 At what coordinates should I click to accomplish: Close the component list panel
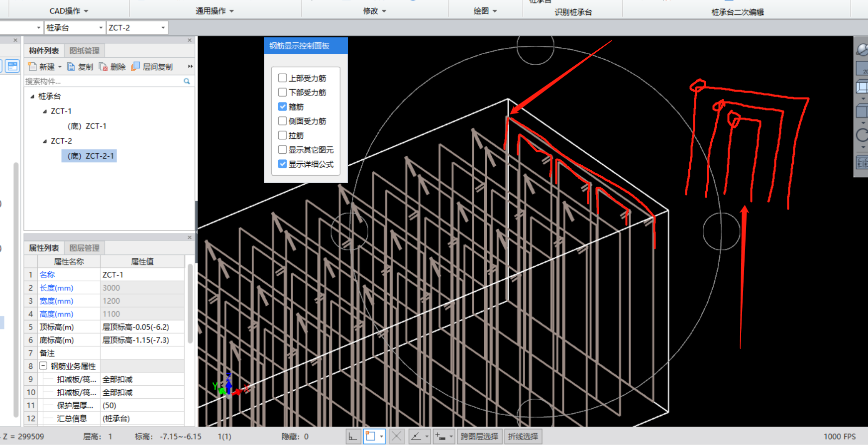[x=190, y=40]
